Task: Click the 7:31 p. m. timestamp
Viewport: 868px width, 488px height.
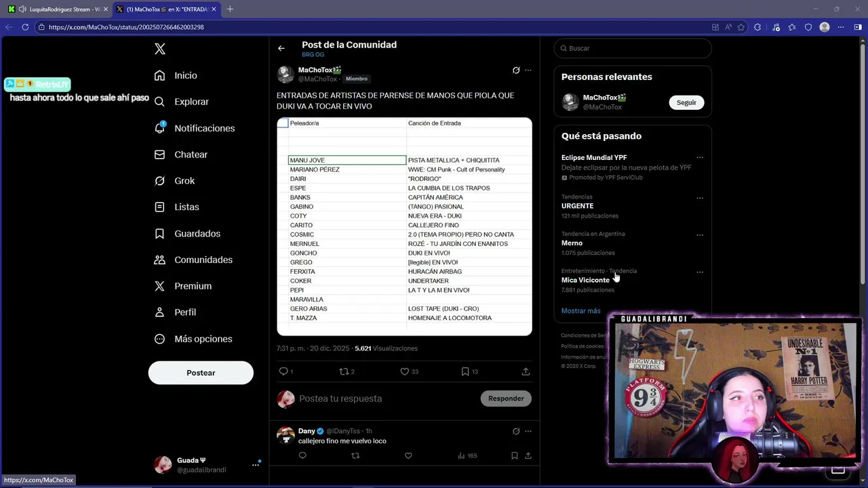Action: click(313, 348)
